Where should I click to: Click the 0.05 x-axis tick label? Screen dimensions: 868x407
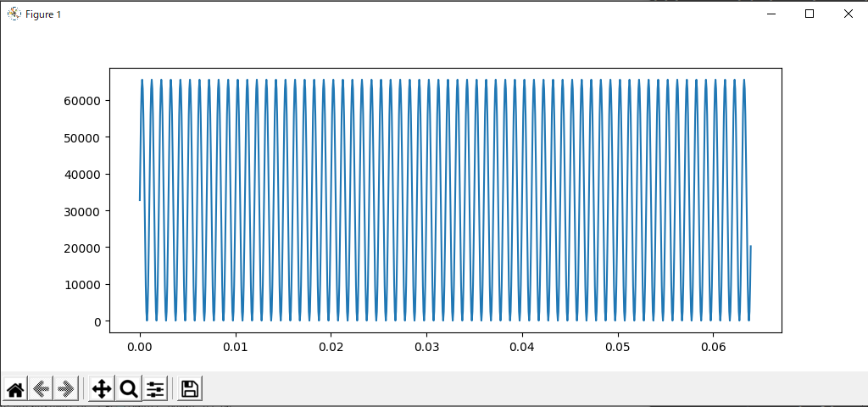618,347
